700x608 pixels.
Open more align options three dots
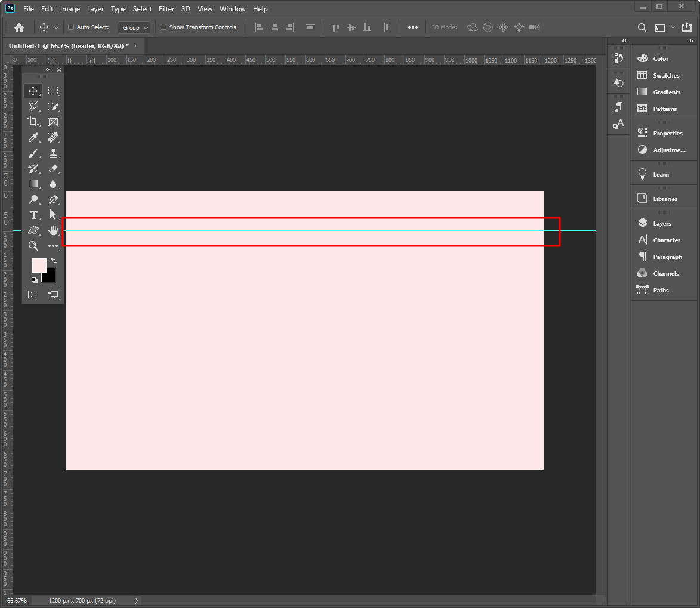click(413, 27)
